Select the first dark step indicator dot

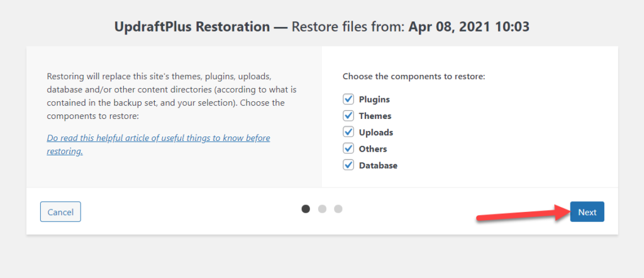(306, 209)
